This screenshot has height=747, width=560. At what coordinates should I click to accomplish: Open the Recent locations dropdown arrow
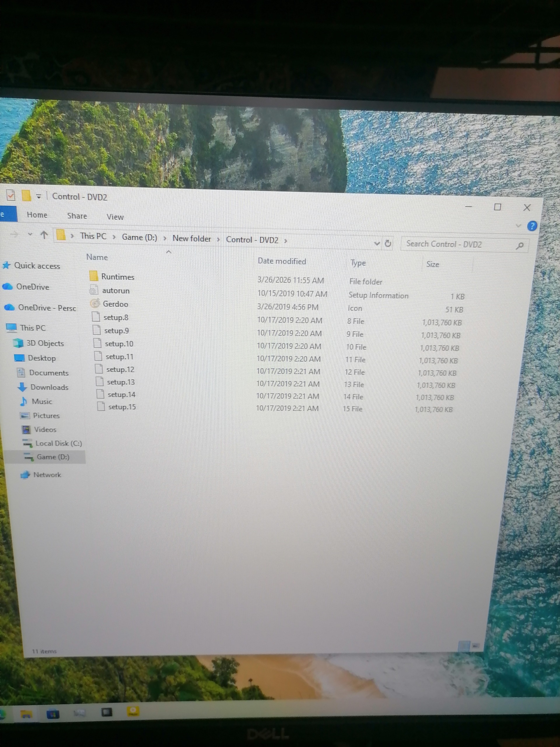coord(30,234)
